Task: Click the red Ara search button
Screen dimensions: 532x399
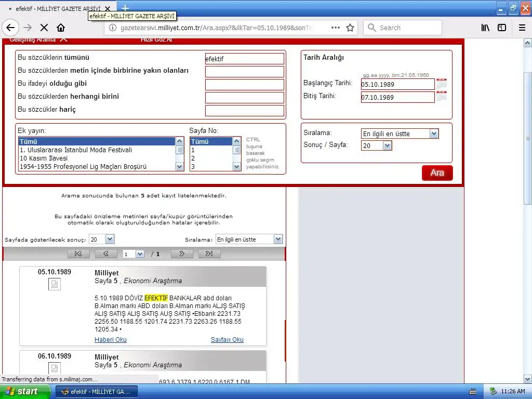Action: tap(437, 172)
